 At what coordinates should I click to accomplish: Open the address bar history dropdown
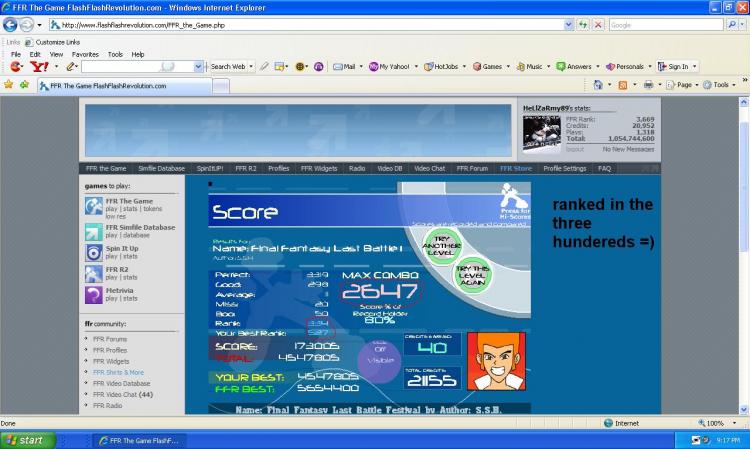(568, 25)
